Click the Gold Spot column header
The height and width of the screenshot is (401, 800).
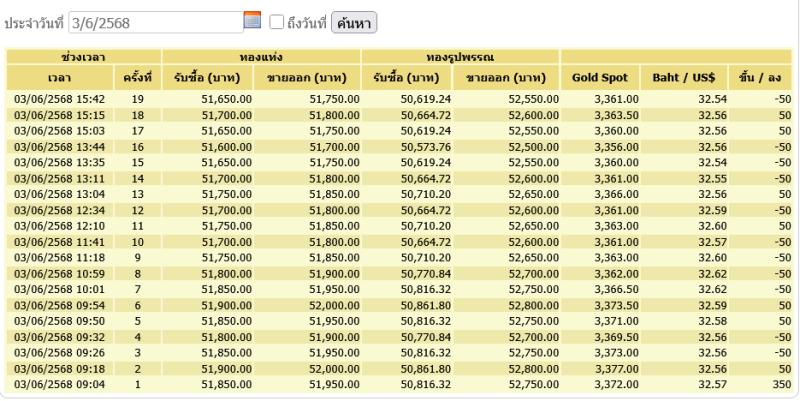tap(599, 78)
